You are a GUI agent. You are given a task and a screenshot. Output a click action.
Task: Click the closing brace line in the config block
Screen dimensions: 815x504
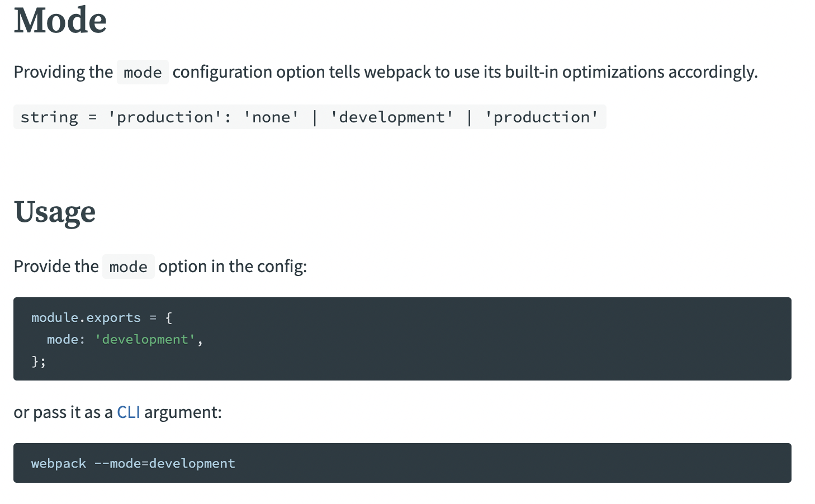point(38,361)
